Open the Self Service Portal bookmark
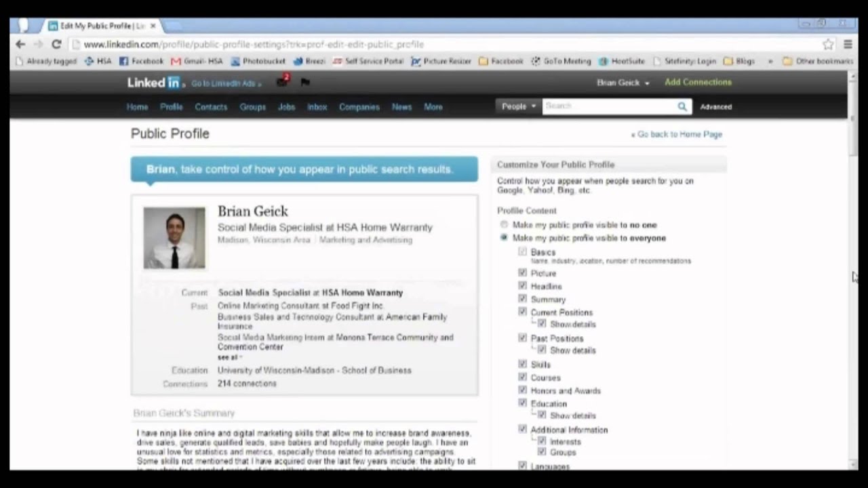The height and width of the screenshot is (488, 868). 368,61
